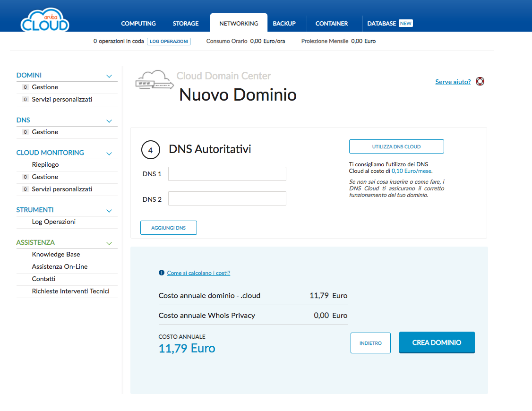This screenshot has width=532, height=411.
Task: Click inside the DNS 1 input field
Action: (x=227, y=174)
